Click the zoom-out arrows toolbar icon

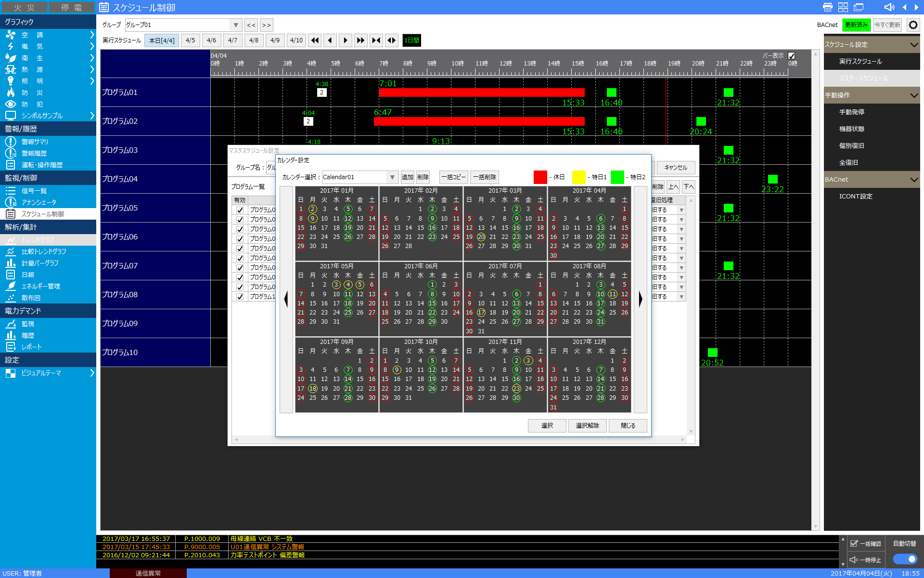coord(392,40)
